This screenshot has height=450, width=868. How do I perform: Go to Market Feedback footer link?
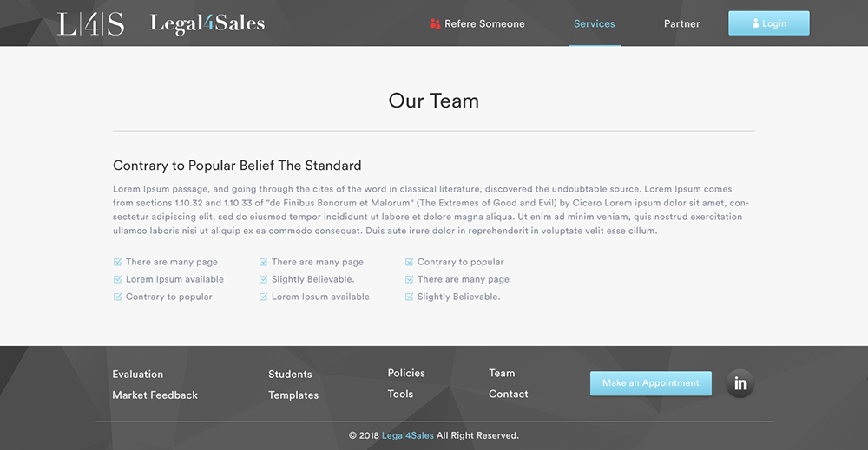tap(155, 395)
